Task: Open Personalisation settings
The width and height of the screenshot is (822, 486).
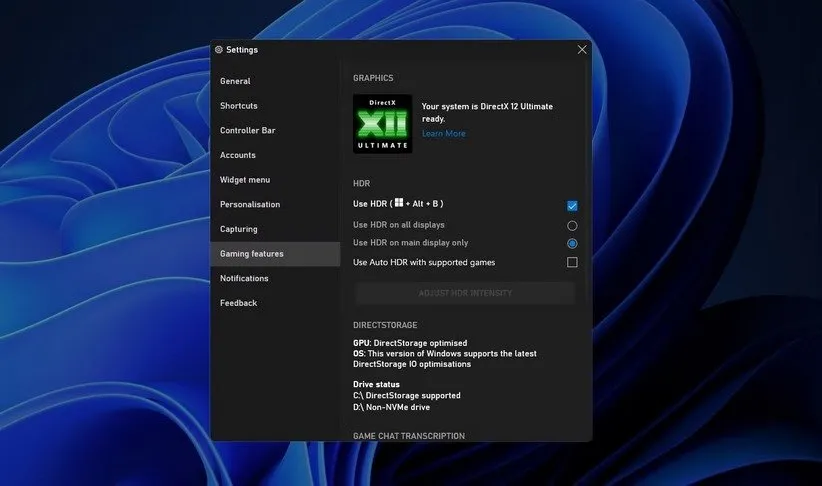Action: point(250,204)
